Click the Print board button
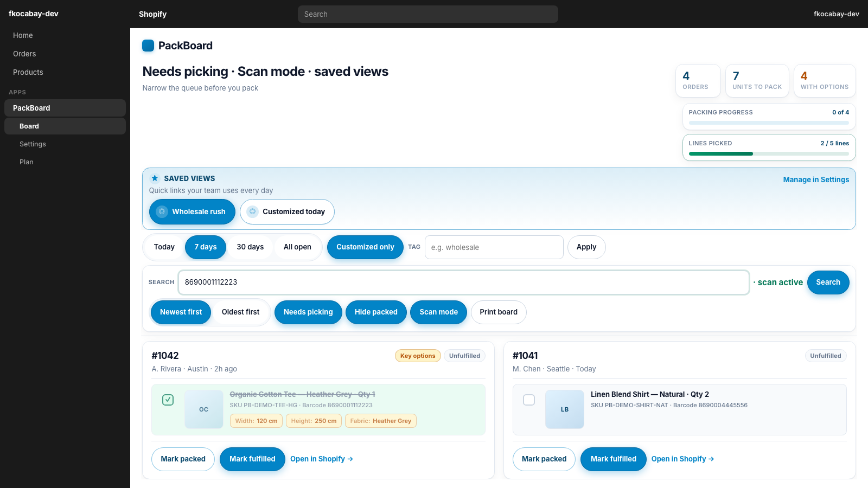The width and height of the screenshot is (868, 488). tap(499, 312)
